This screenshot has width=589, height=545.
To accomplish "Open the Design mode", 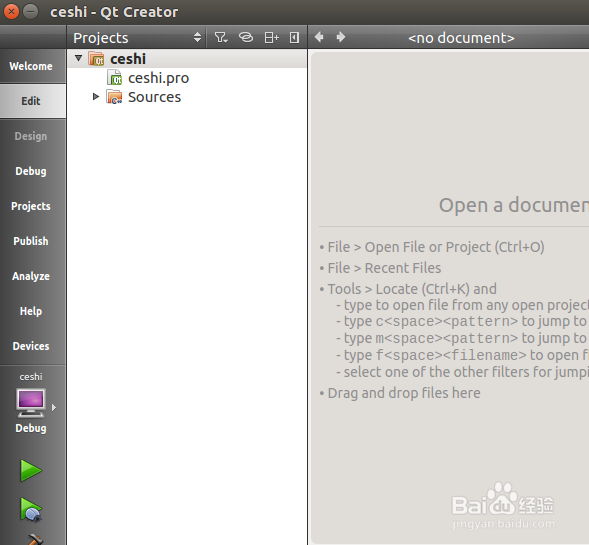I will (x=31, y=136).
